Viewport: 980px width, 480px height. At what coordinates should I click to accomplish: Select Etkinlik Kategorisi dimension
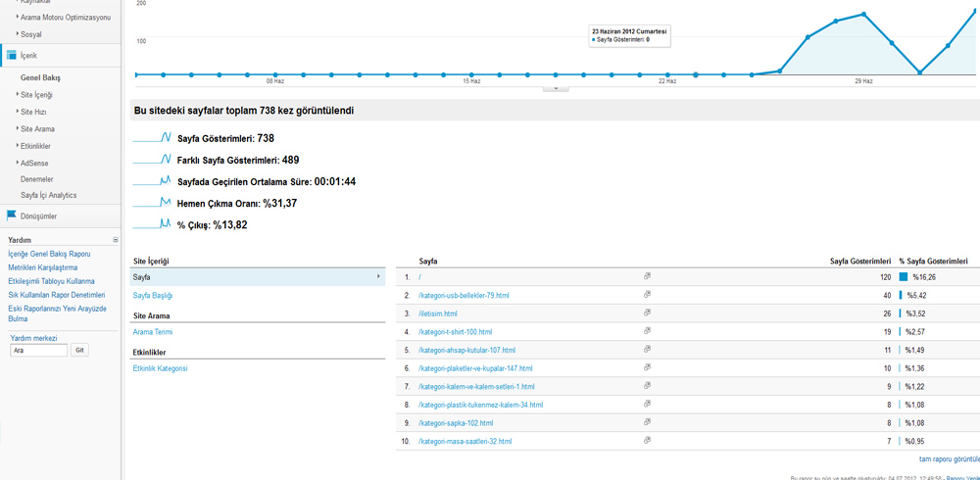160,368
